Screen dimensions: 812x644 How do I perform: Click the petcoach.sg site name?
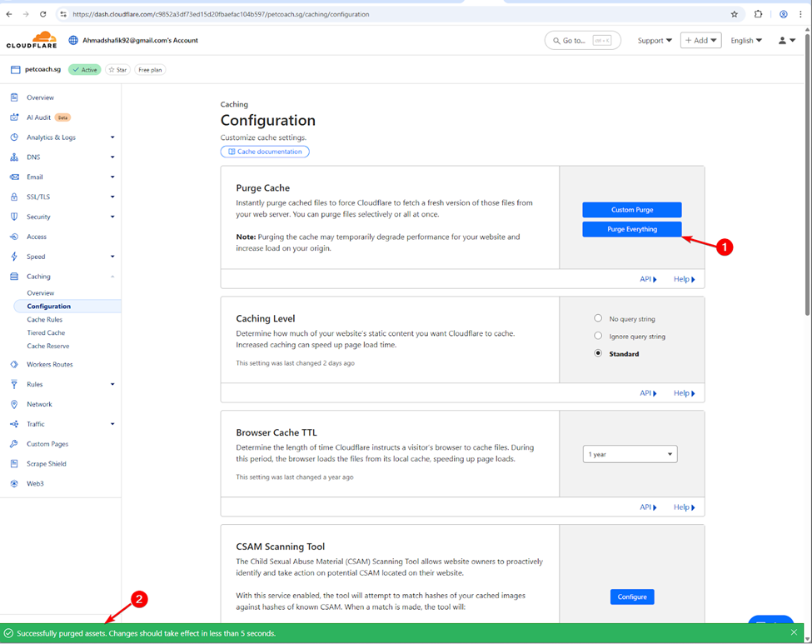coord(43,69)
